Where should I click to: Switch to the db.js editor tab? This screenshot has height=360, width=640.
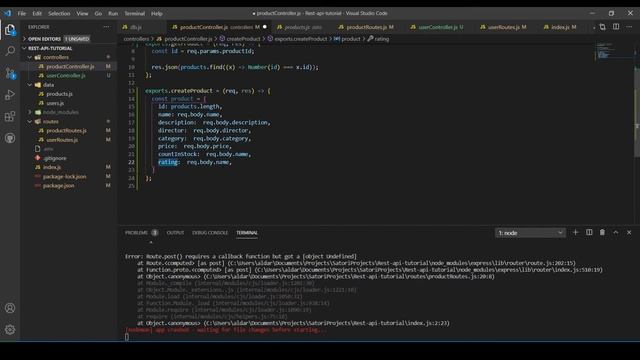(x=142, y=27)
